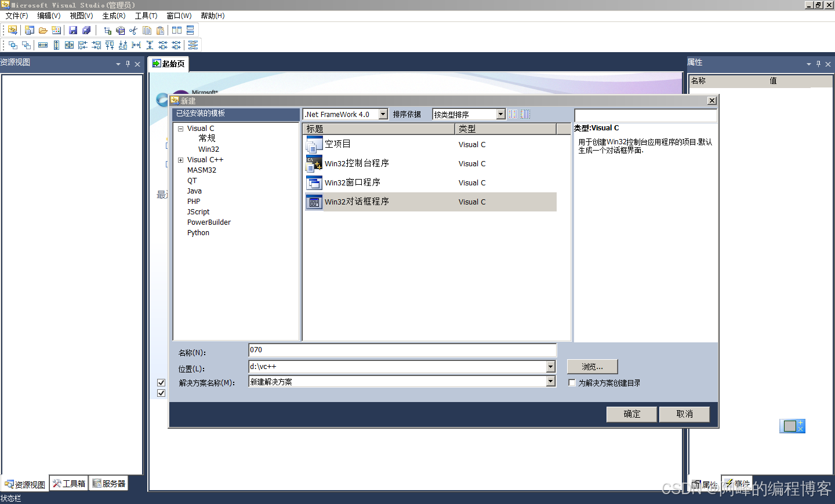
Task: Expand the Visual C++ tree node
Action: (x=180, y=160)
